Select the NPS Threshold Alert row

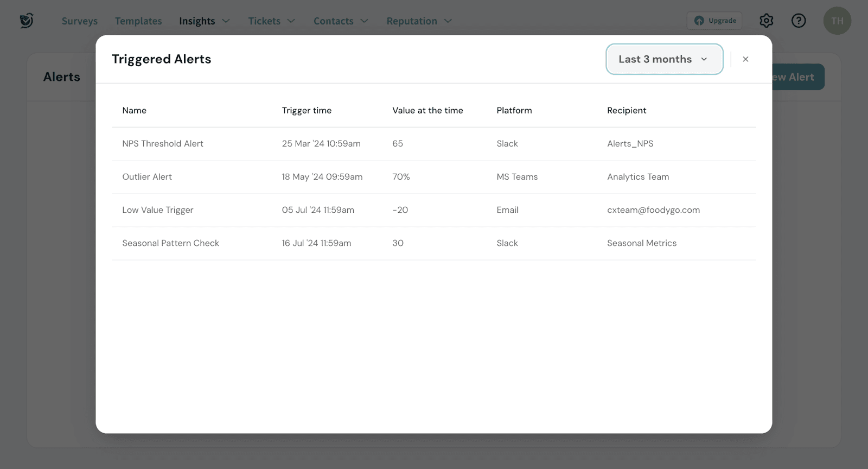pyautogui.click(x=163, y=144)
